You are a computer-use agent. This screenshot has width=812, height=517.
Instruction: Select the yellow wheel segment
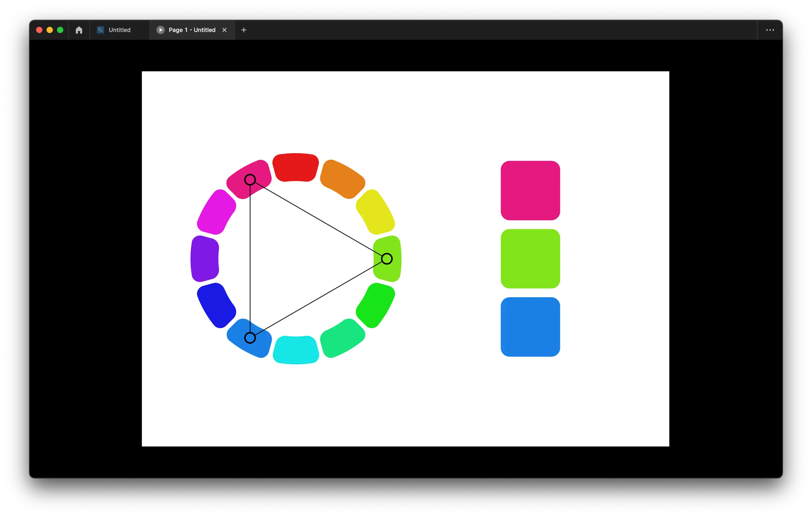pos(375,212)
